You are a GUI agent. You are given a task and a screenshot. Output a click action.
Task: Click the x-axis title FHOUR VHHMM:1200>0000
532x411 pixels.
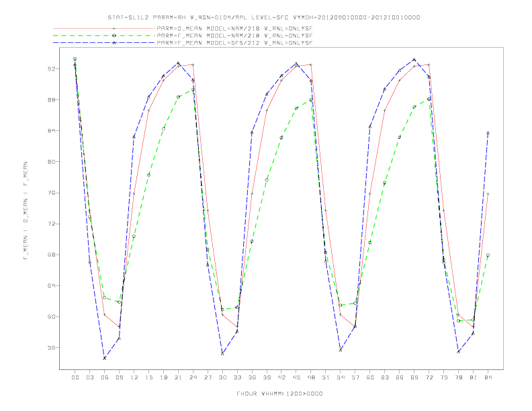click(279, 394)
